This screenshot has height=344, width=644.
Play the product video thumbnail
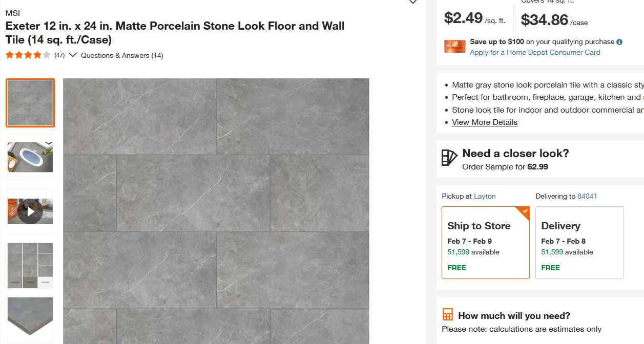pyautogui.click(x=30, y=210)
